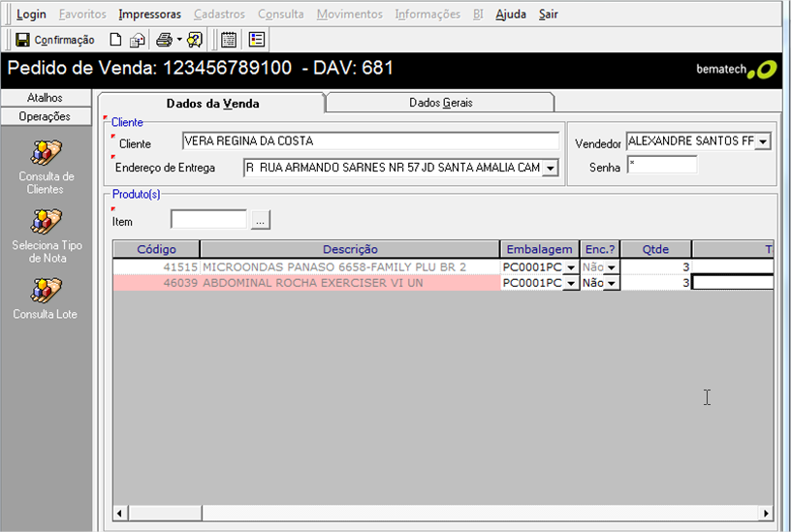Open the notepad calendar icon
The image size is (791, 532).
[x=229, y=40]
